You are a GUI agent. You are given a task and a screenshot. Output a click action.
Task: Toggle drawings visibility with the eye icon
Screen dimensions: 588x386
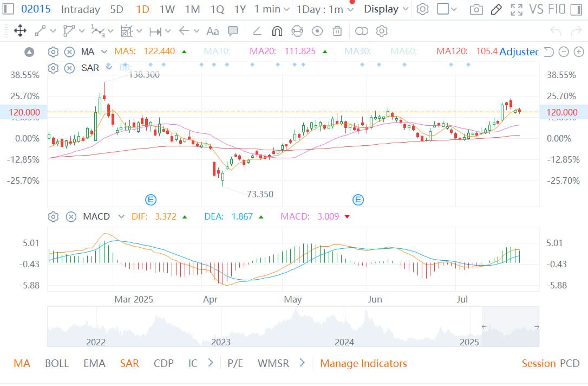(317, 31)
